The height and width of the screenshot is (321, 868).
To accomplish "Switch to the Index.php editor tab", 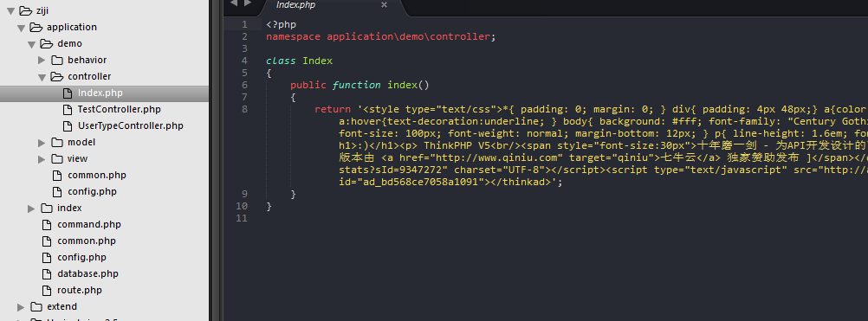I will coord(332,7).
